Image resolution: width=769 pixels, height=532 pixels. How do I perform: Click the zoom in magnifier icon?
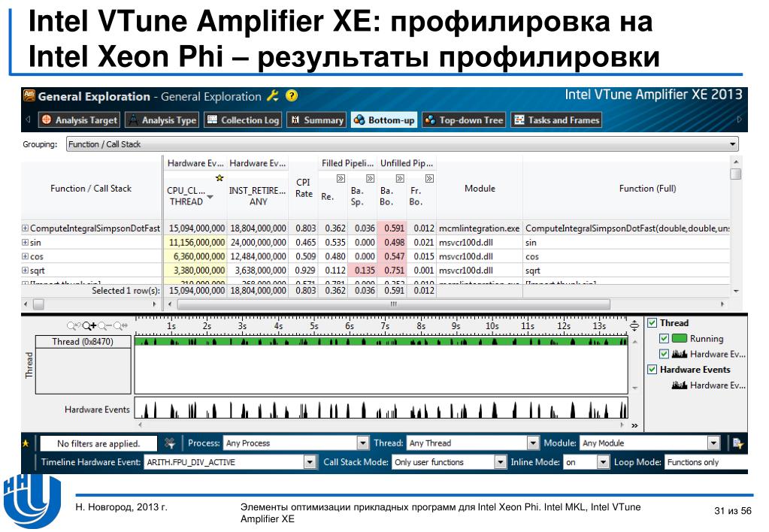coord(89,325)
